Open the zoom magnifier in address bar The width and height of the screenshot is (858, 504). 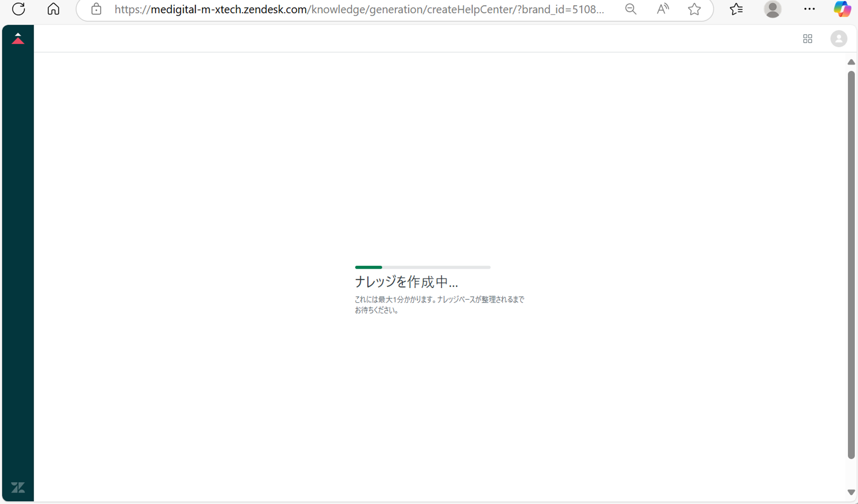631,9
